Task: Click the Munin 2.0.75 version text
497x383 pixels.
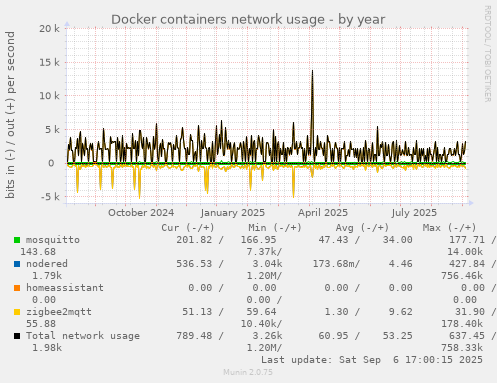Action: (x=248, y=372)
